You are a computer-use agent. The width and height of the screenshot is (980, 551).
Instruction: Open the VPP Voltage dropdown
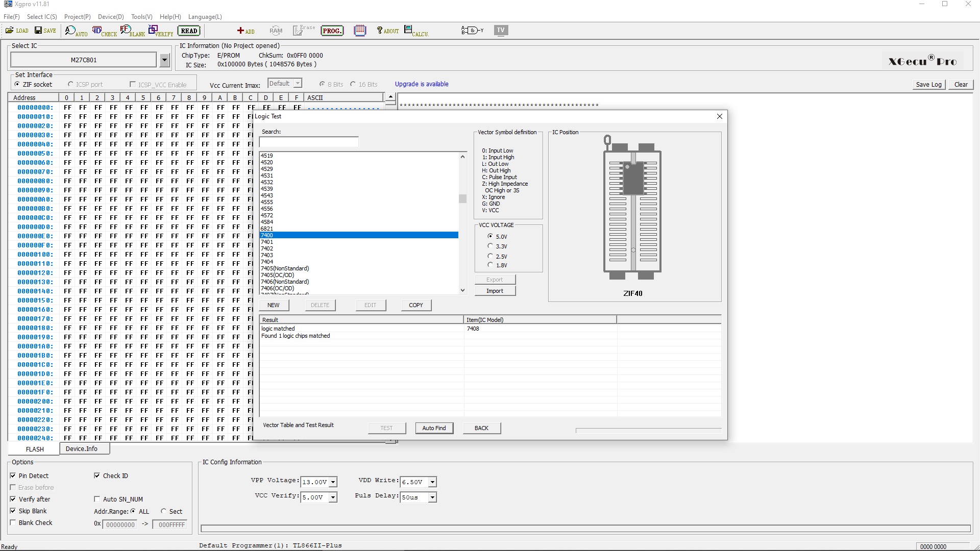(x=333, y=482)
